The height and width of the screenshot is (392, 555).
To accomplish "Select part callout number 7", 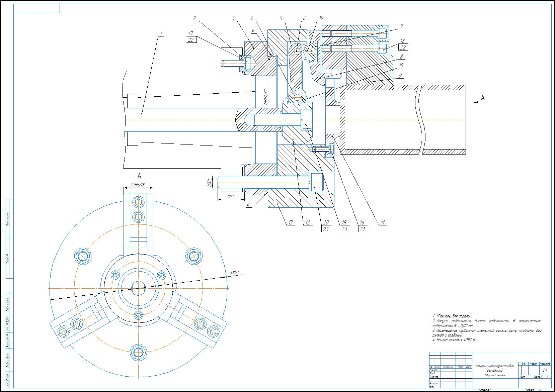I will click(x=402, y=26).
